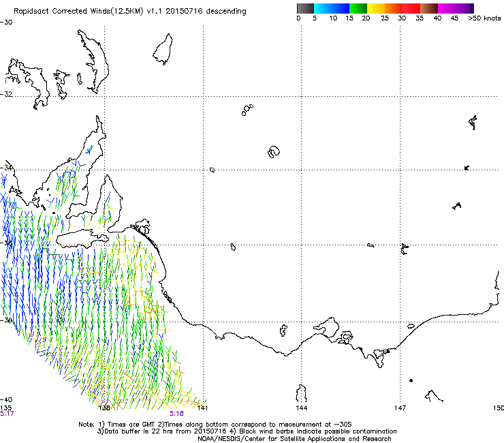The image size is (504, 443).
Task: Click the purple "5:18" time label
Action: pyautogui.click(x=177, y=414)
